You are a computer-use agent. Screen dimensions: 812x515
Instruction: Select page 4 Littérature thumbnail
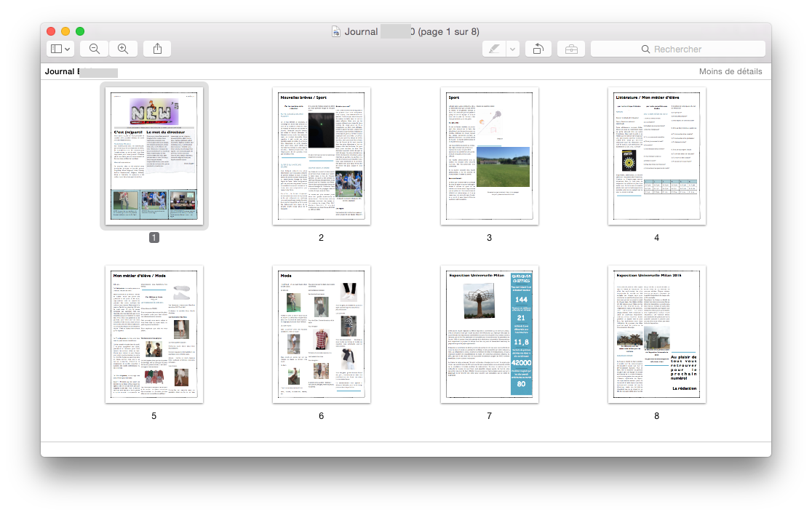[656, 156]
